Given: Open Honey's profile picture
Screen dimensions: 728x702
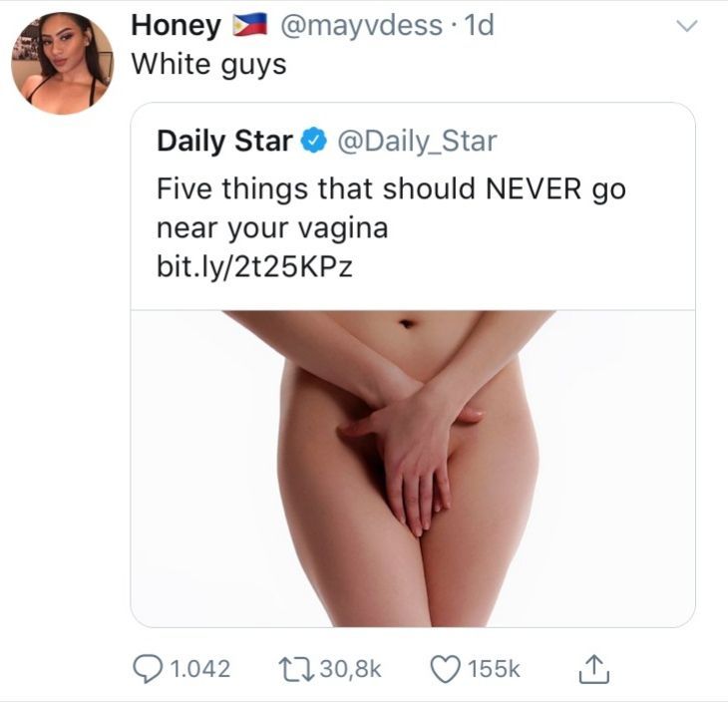Looking at the screenshot, I should (61, 63).
